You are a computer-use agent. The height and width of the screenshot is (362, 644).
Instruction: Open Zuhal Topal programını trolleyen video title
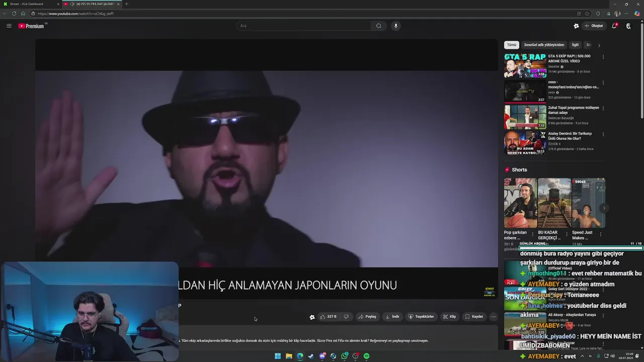pos(574,110)
